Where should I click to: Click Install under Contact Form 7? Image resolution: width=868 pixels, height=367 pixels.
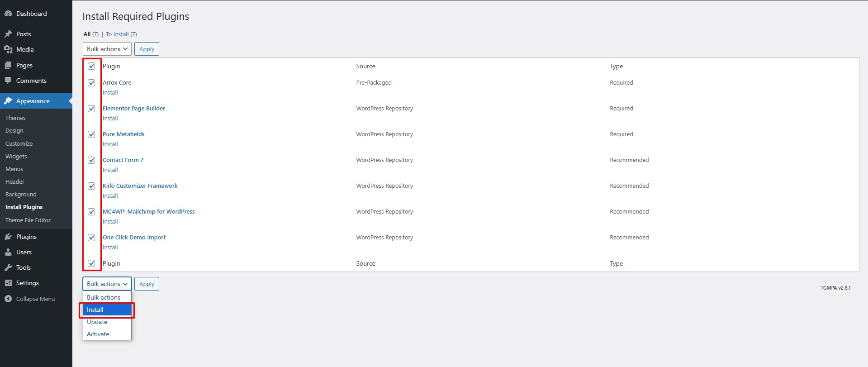click(110, 170)
